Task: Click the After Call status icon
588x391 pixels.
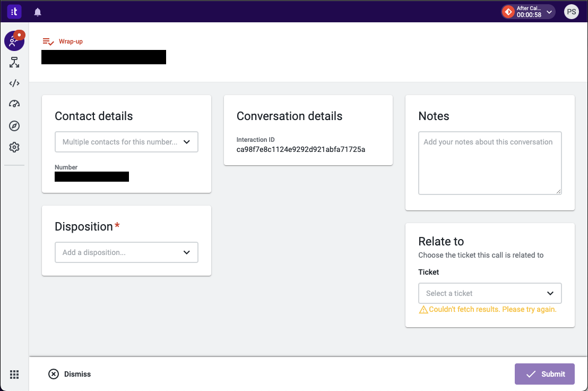Action: (508, 12)
